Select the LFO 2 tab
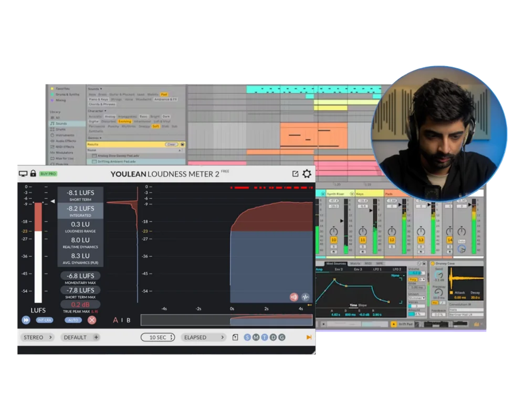 pos(397,269)
